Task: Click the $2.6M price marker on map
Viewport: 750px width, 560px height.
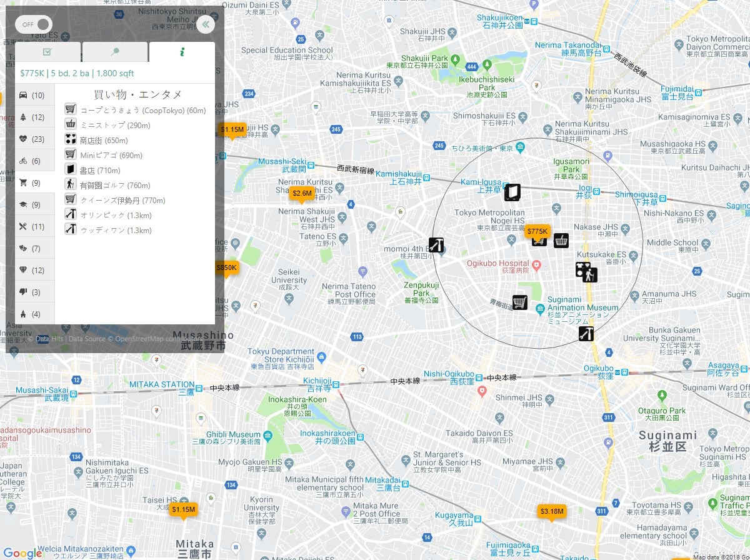Action: 301,194
